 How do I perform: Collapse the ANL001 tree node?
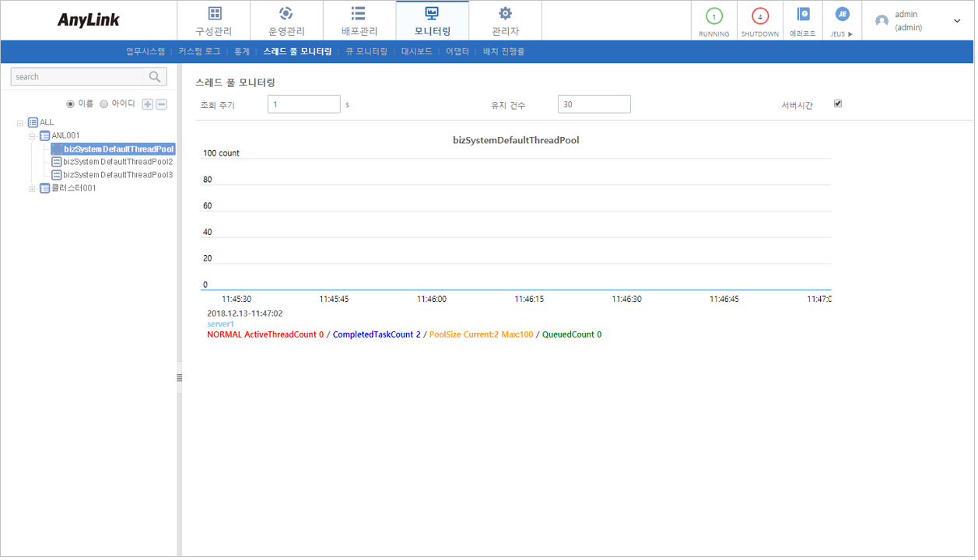33,136
